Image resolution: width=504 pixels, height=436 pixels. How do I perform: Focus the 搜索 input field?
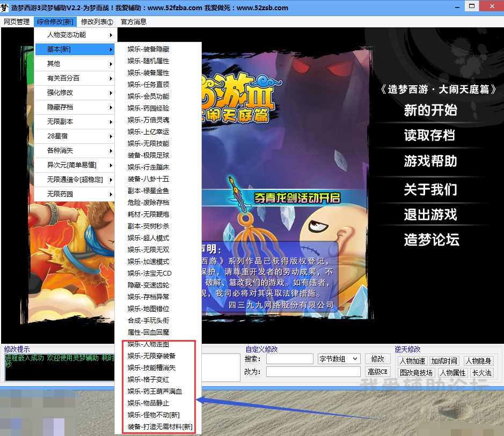(290, 359)
